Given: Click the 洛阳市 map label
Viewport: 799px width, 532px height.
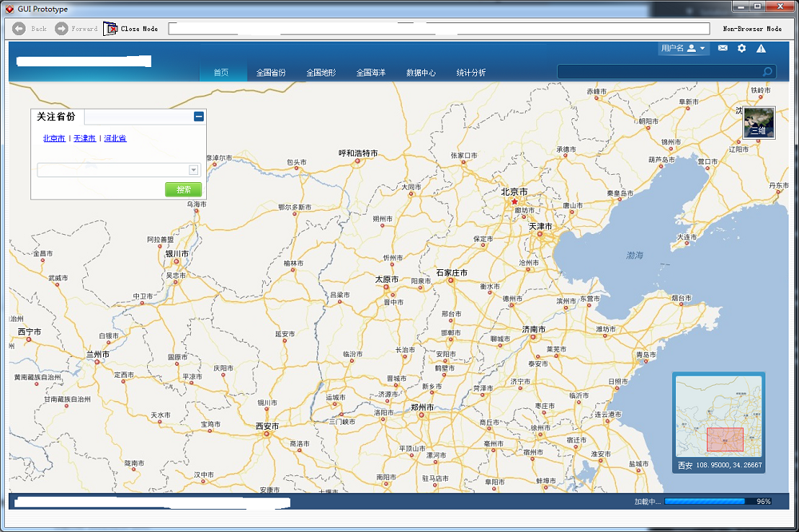Looking at the screenshot, I should coord(384,412).
